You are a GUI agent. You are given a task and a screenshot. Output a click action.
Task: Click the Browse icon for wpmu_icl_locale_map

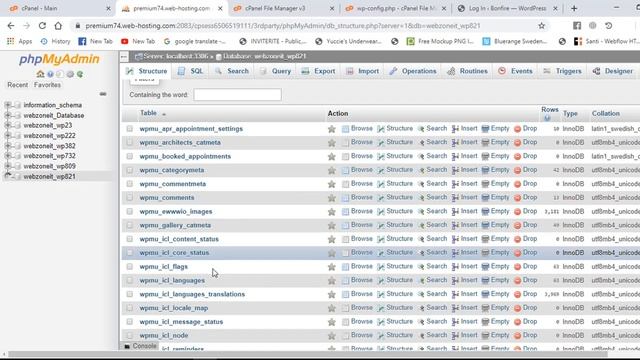pos(345,308)
